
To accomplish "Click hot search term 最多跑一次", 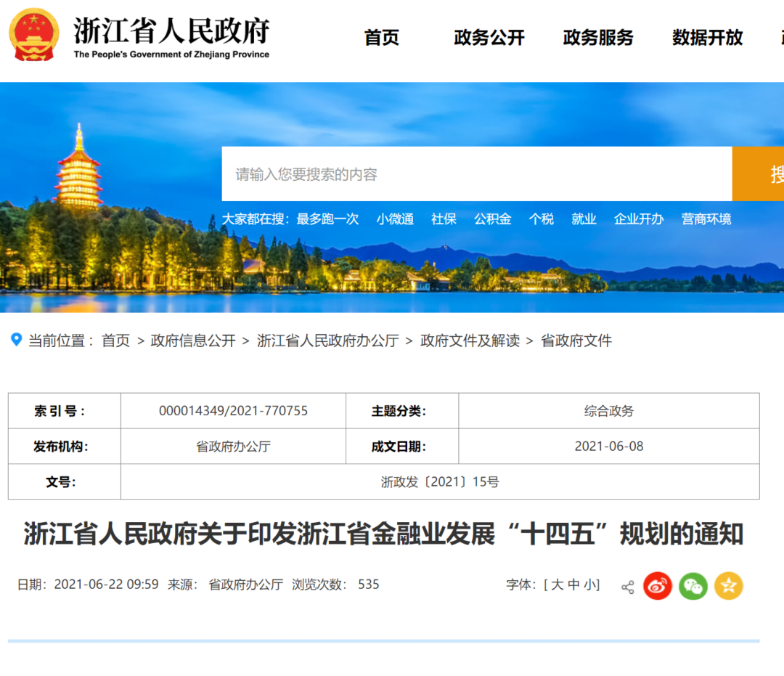I will (x=327, y=219).
